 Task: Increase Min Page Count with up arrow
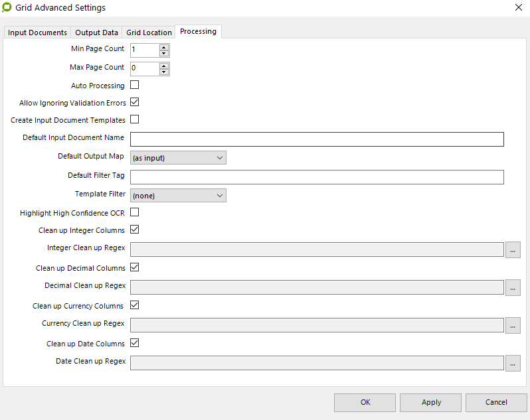click(163, 47)
